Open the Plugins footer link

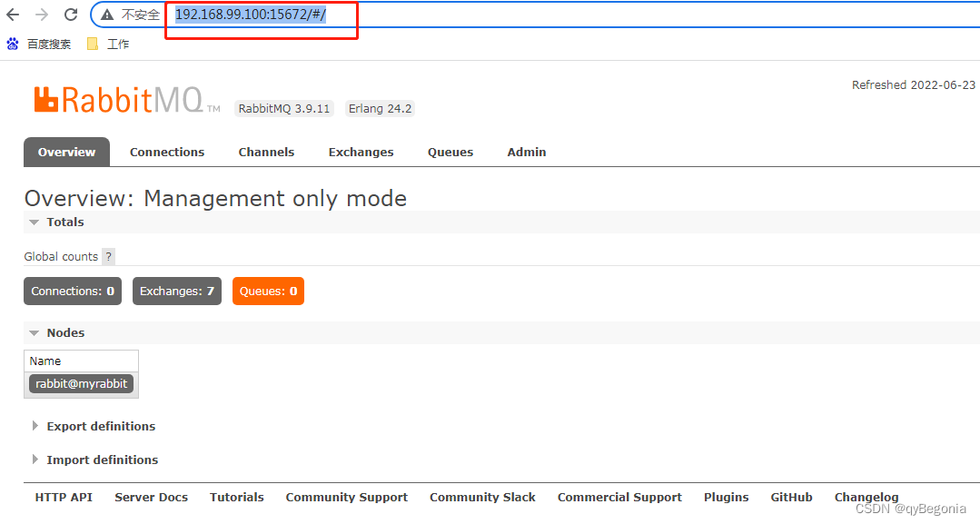[727, 497]
